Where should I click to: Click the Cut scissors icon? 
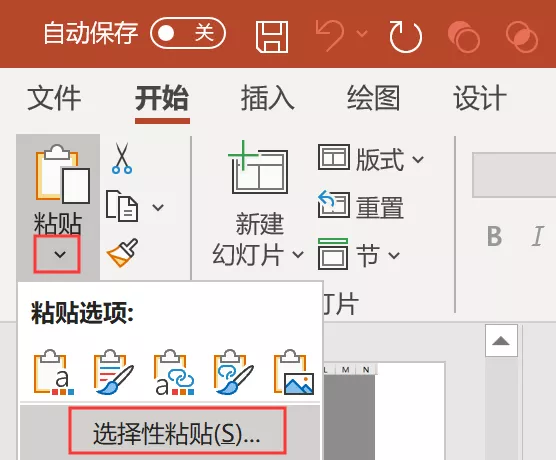click(x=122, y=158)
